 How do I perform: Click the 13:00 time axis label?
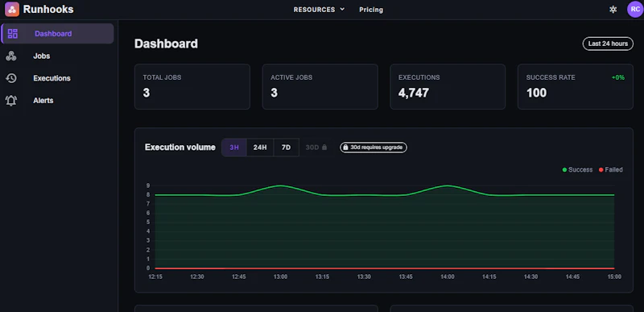coord(280,277)
